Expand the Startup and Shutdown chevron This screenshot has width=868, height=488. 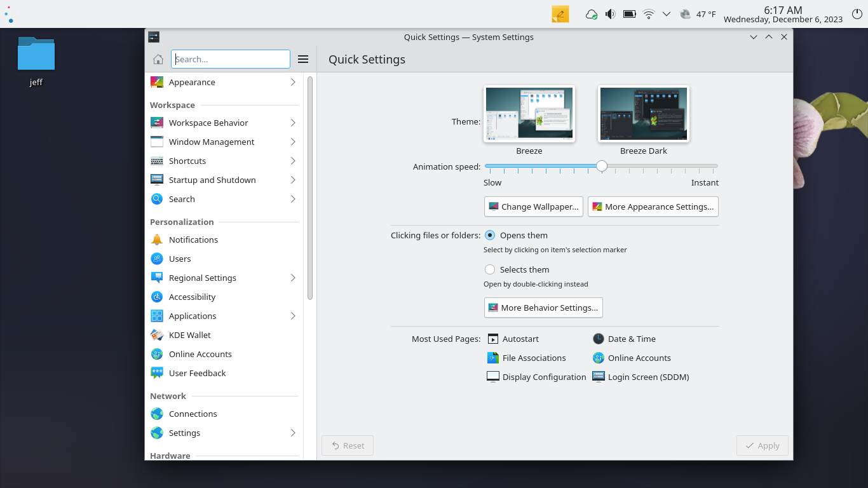click(x=293, y=180)
